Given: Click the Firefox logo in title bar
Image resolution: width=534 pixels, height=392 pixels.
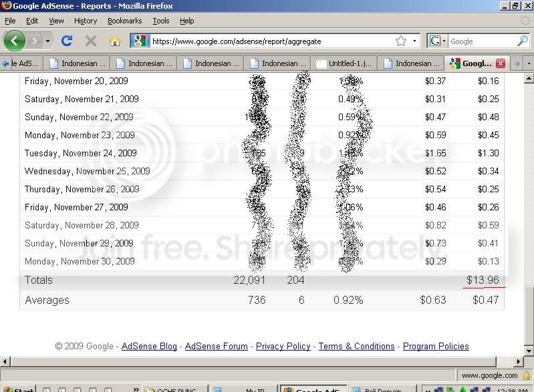Looking at the screenshot, I should tap(6, 5).
